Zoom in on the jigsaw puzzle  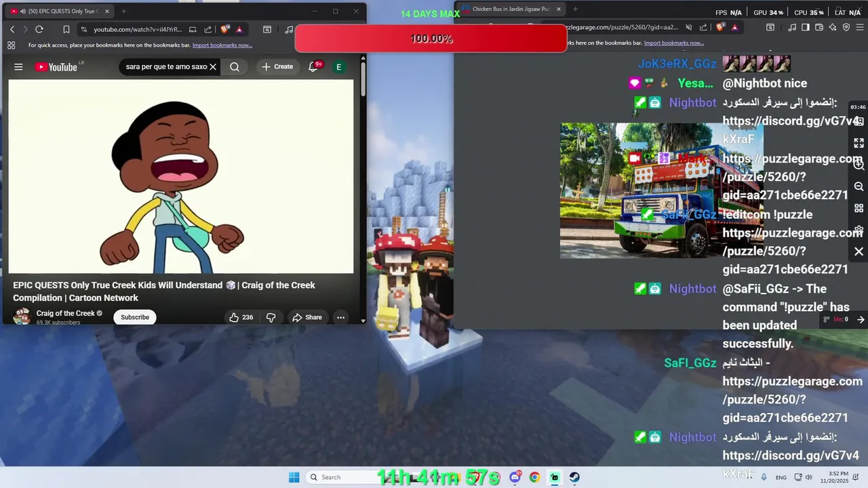pyautogui.click(x=859, y=165)
